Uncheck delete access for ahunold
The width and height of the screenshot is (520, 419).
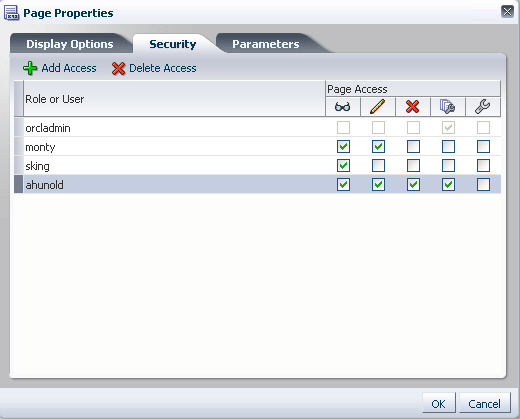(x=413, y=184)
